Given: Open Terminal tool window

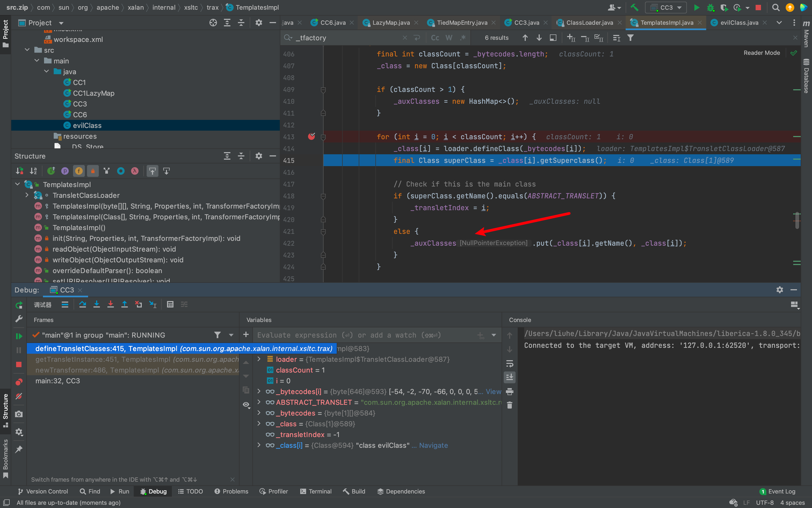Looking at the screenshot, I should (316, 491).
